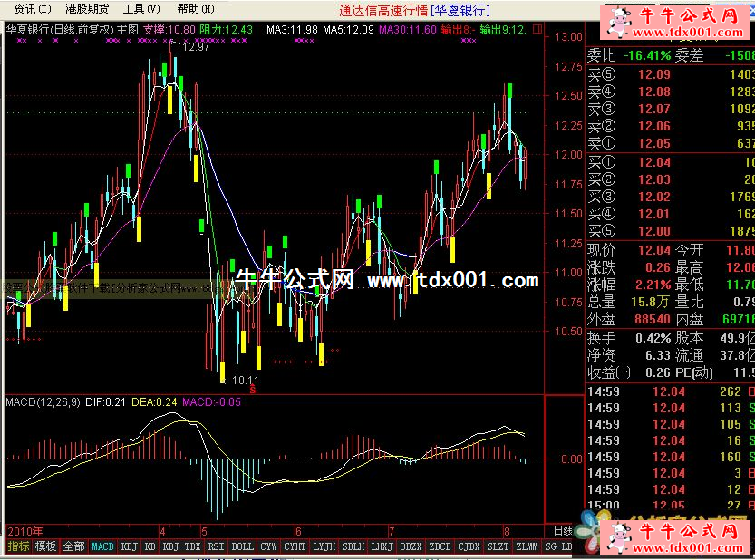Select the SG-LB indicator tab
This screenshot has height=560, width=755.
tap(558, 546)
